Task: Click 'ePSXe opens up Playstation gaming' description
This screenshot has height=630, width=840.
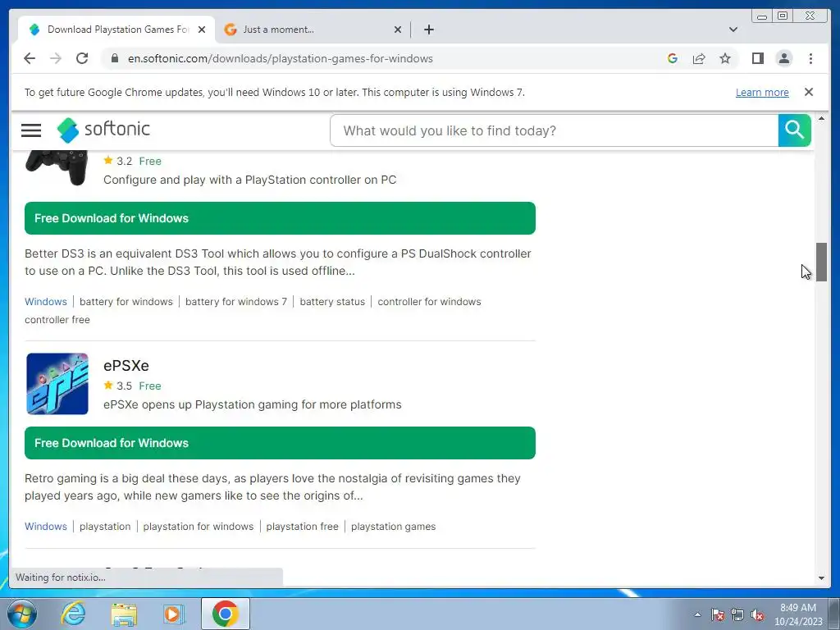Action: (253, 404)
